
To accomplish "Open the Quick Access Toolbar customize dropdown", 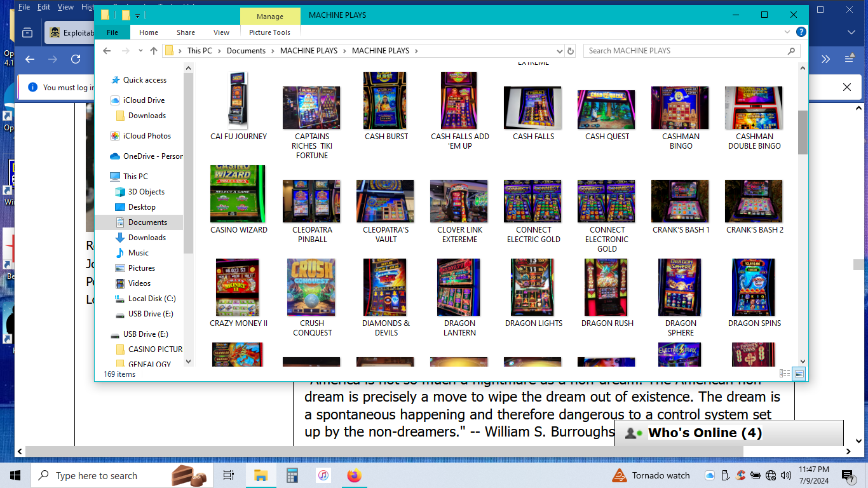I will click(137, 15).
